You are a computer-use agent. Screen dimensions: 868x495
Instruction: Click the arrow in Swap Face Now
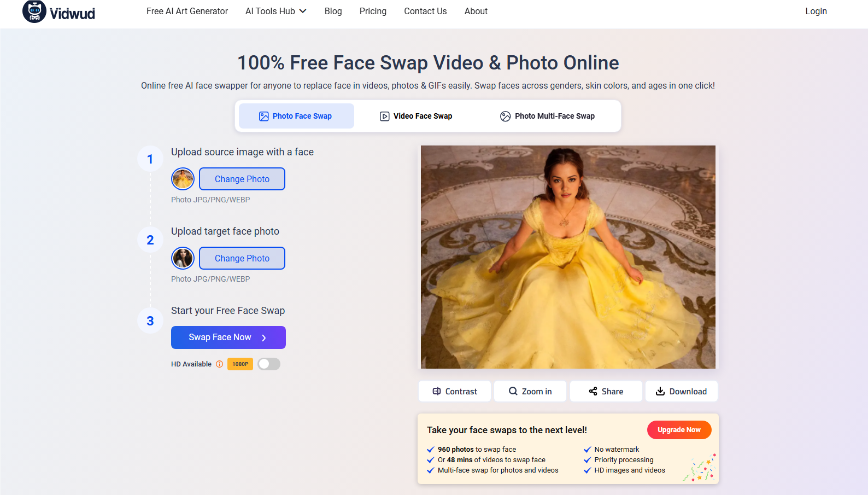pyautogui.click(x=264, y=337)
